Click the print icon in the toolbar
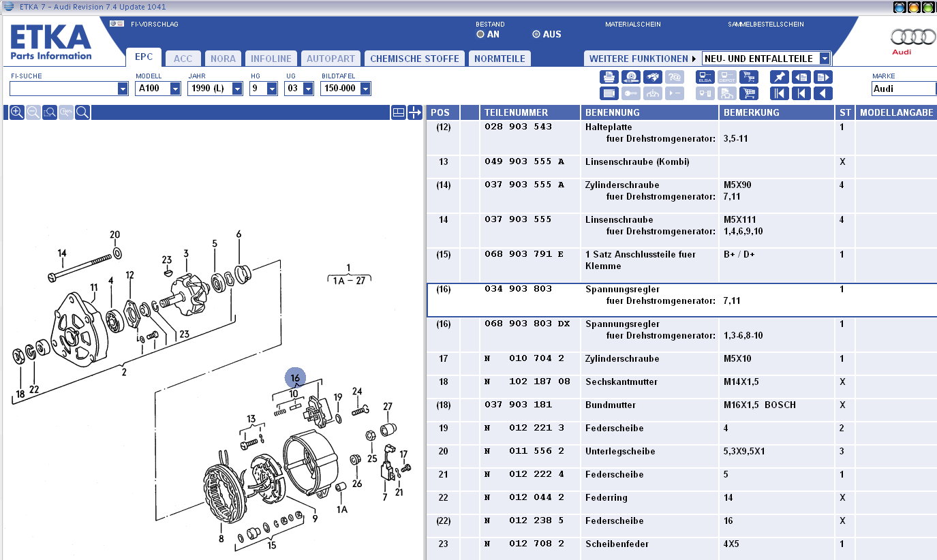 click(x=609, y=77)
